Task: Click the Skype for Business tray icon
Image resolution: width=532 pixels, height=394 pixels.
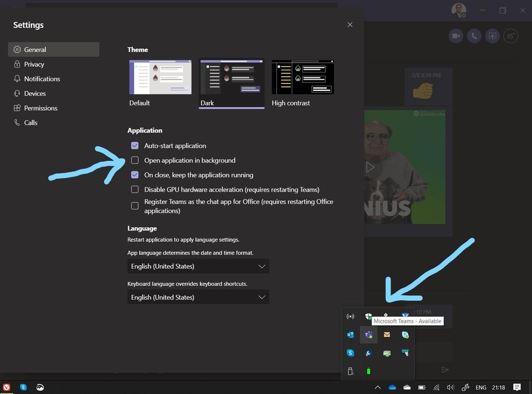Action: [405, 335]
